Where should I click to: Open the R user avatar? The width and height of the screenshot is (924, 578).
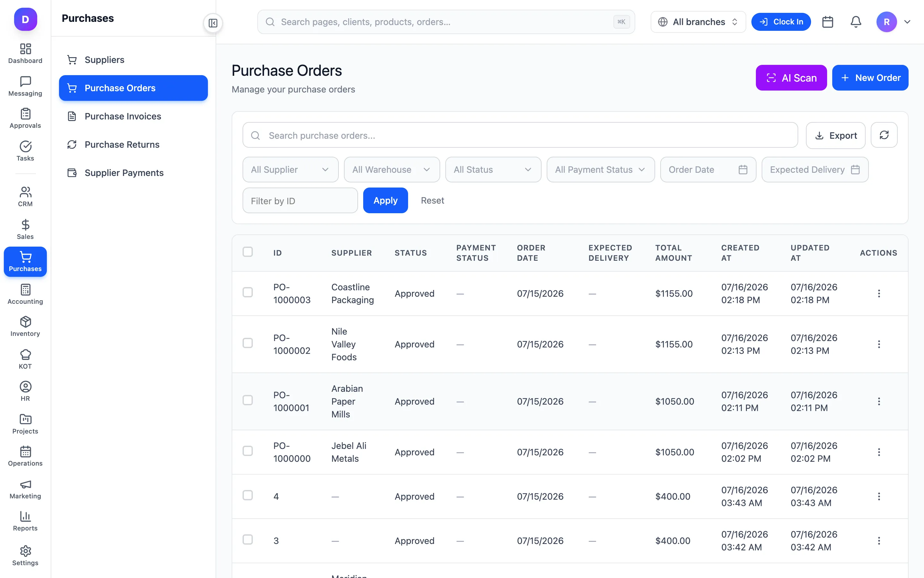point(886,22)
